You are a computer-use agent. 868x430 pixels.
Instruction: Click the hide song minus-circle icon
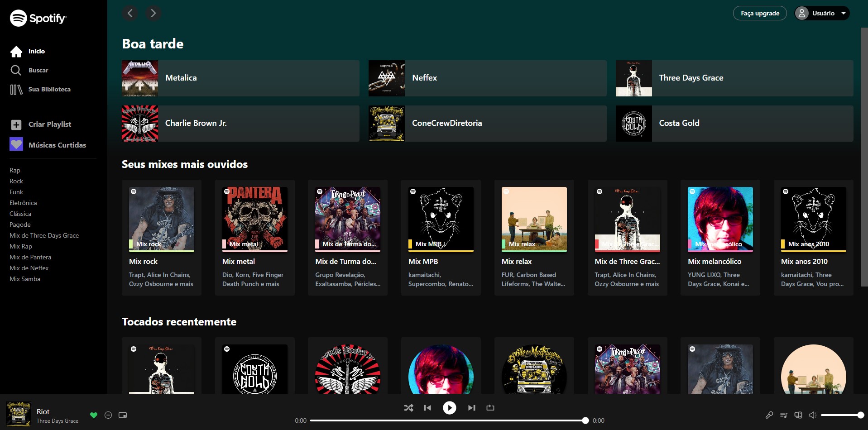108,415
